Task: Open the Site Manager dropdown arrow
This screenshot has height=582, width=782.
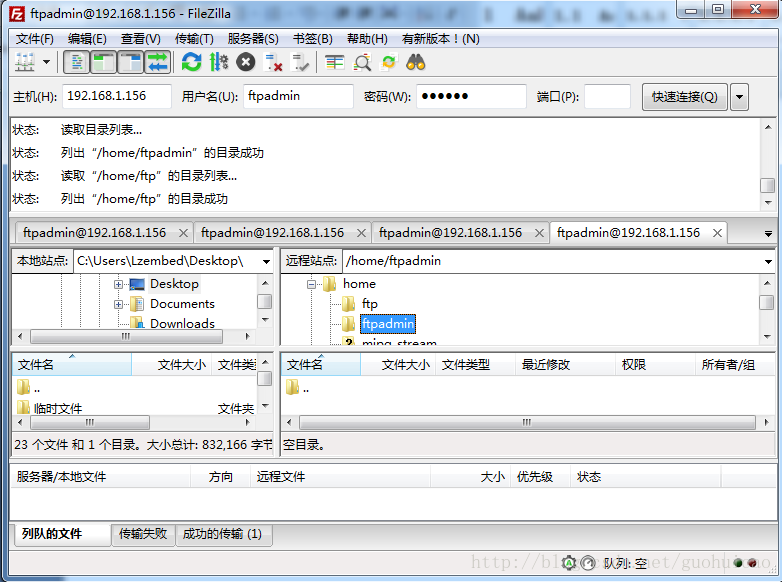Action: (x=46, y=62)
